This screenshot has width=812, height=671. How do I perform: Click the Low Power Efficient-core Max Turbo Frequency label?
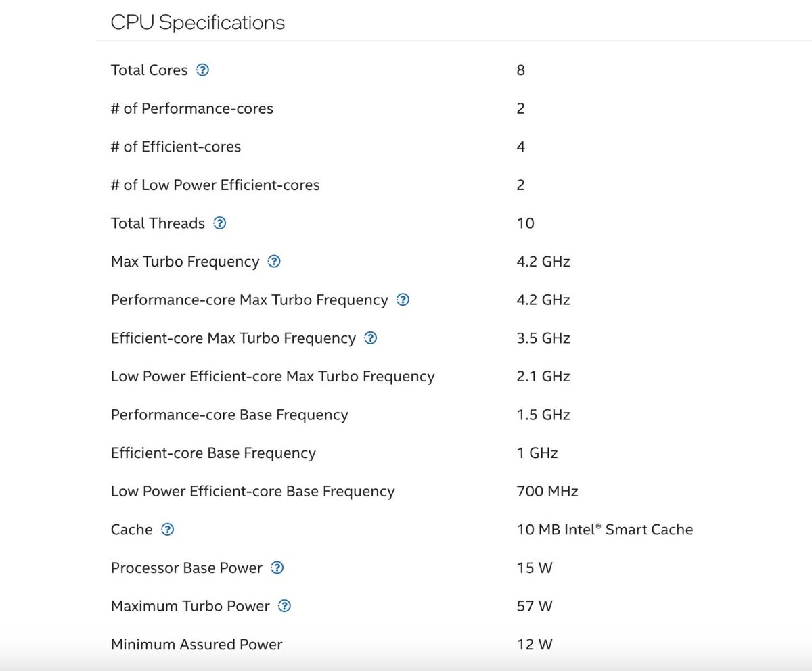(x=273, y=376)
